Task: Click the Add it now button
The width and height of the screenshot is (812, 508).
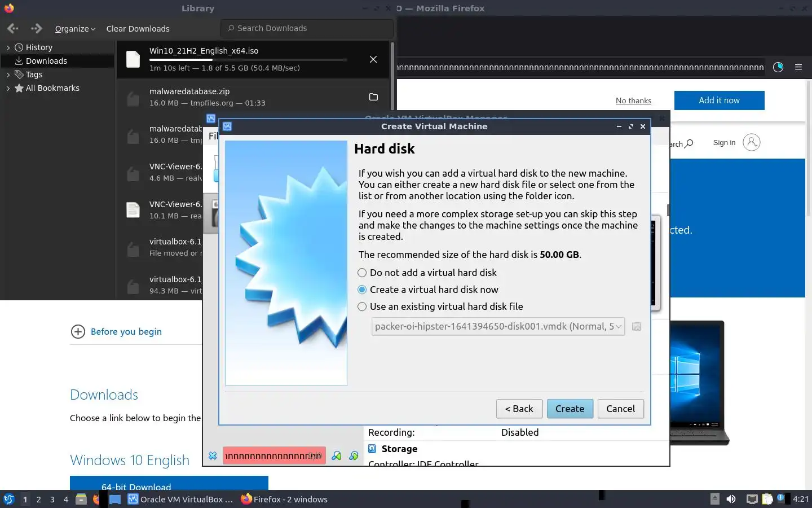Action: 719,100
